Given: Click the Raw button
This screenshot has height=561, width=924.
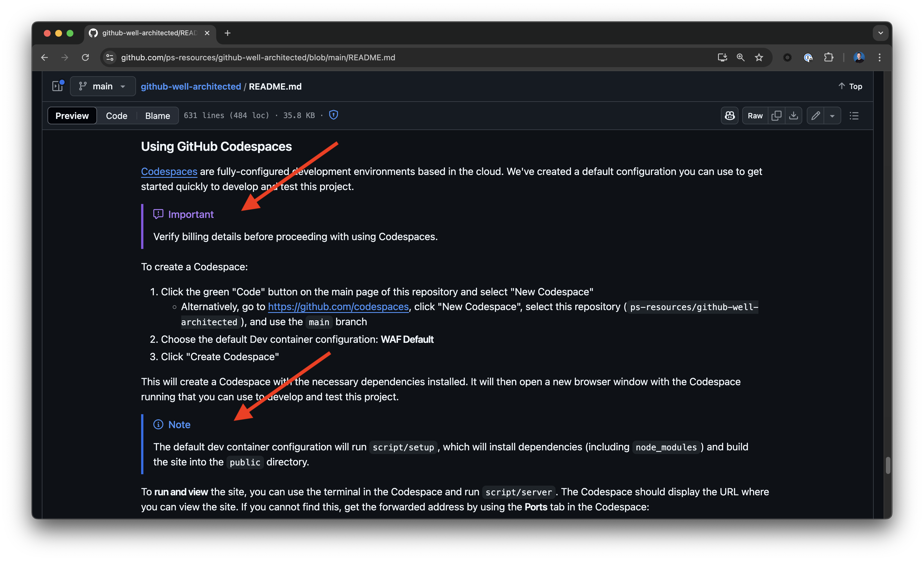Looking at the screenshot, I should coord(755,115).
